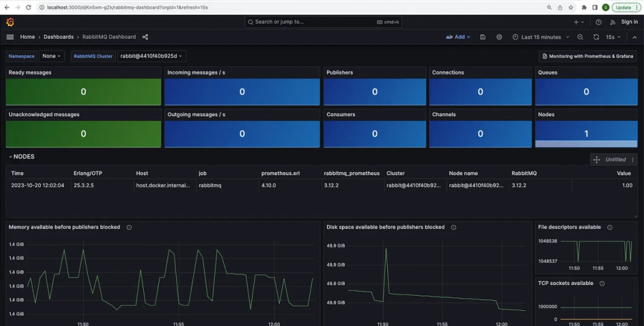Image resolution: width=644 pixels, height=326 pixels.
Task: Show info for Memory available panel
Action: [x=129, y=227]
